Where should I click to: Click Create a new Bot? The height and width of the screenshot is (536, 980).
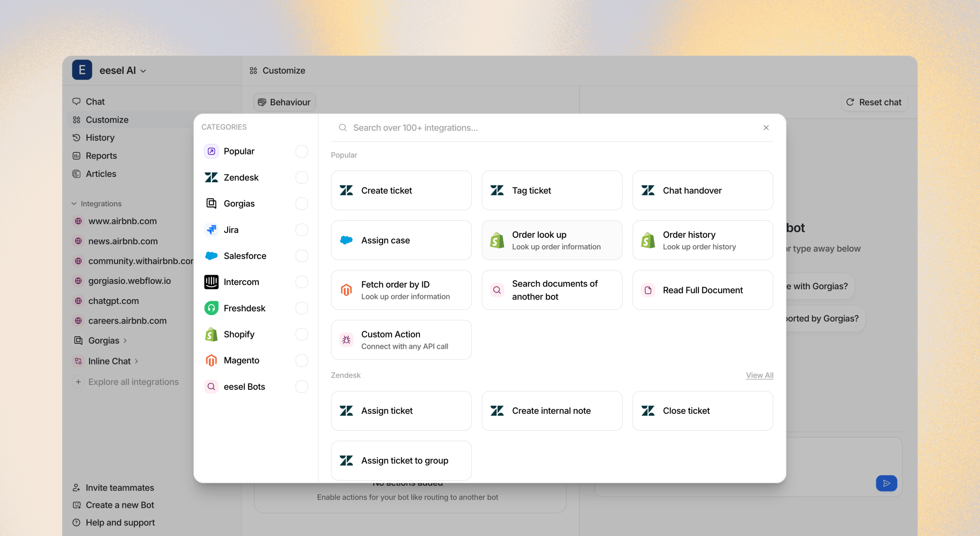114,505
